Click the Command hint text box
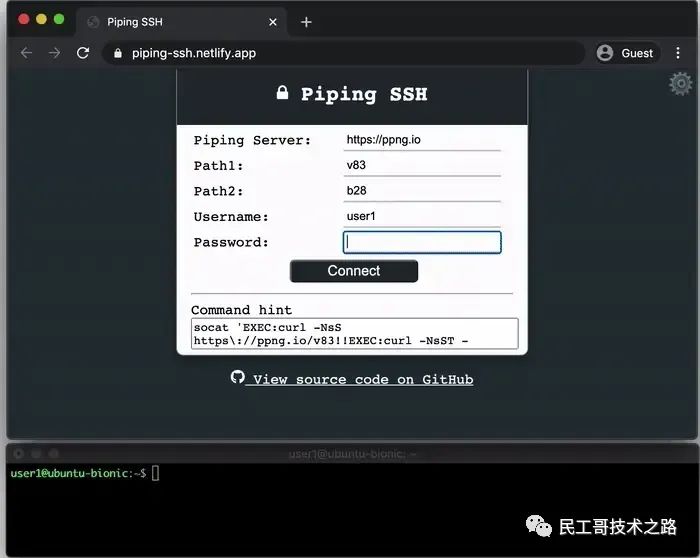The width and height of the screenshot is (700, 558). tap(354, 333)
